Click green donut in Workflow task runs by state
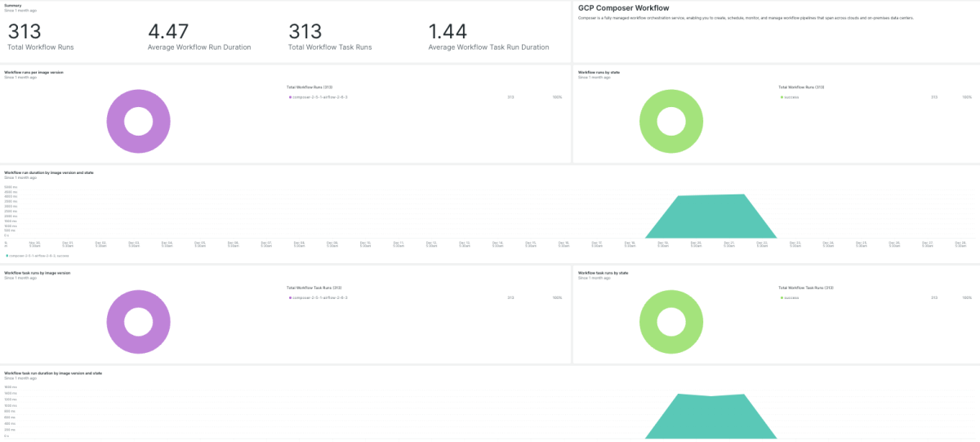Screen dimensions: 980x442 click(671, 322)
